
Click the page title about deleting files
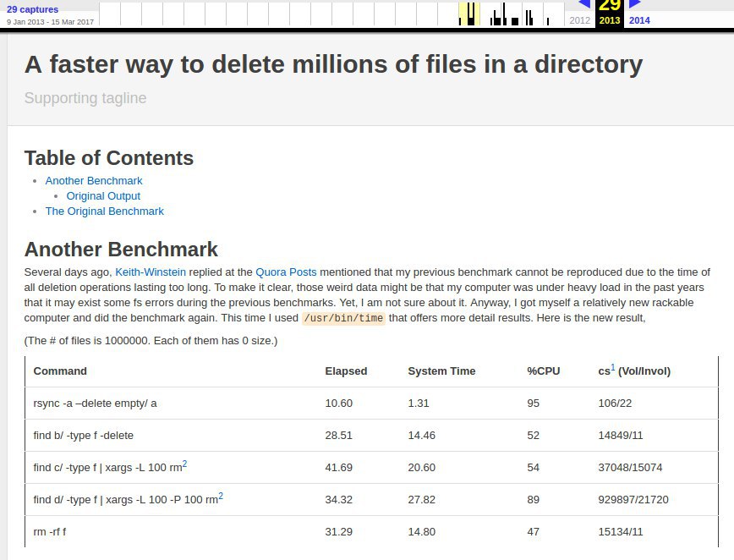333,64
